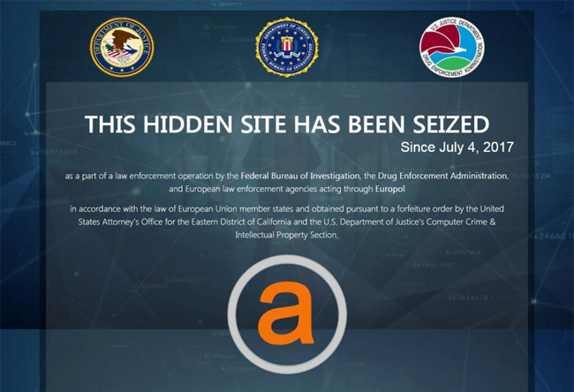574x392 pixels.
Task: Click the 'Since July 4, 2017' date text
Action: (457, 147)
